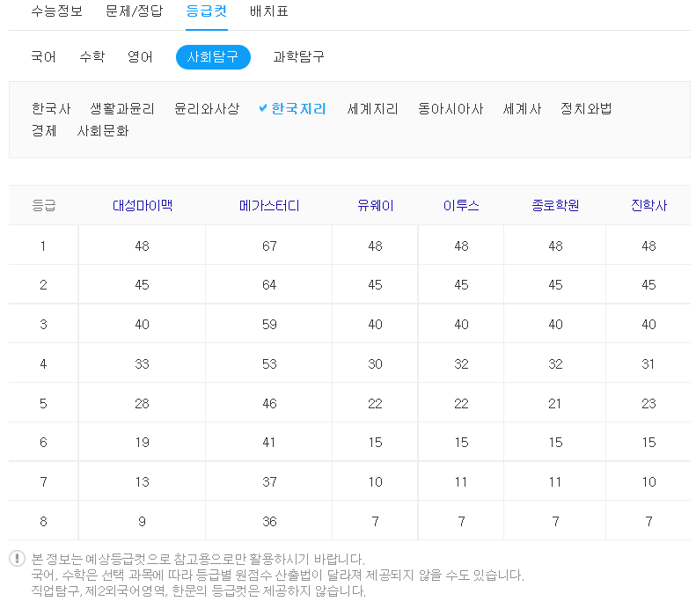Select the checked 한국지리 filter
Image resolution: width=696 pixels, height=616 pixels.
click(299, 109)
